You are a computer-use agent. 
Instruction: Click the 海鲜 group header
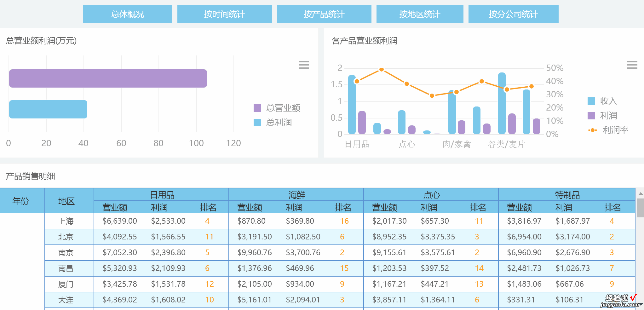[297, 195]
